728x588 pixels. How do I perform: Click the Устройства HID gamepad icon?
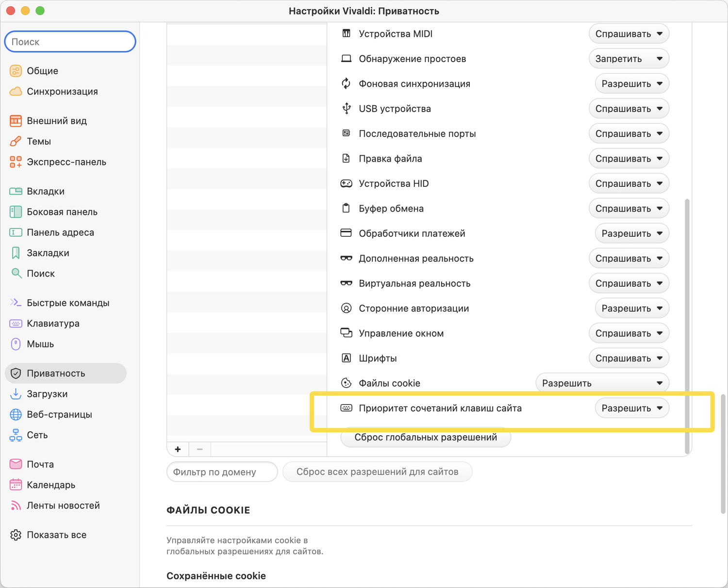[x=346, y=183]
